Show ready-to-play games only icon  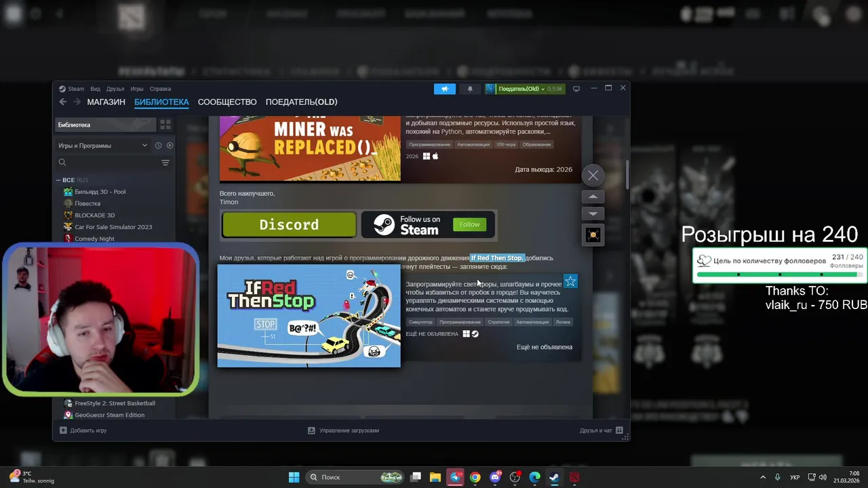[170, 145]
